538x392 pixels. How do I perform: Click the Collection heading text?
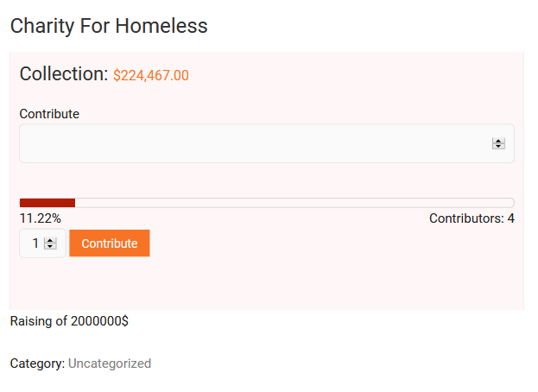click(x=63, y=74)
